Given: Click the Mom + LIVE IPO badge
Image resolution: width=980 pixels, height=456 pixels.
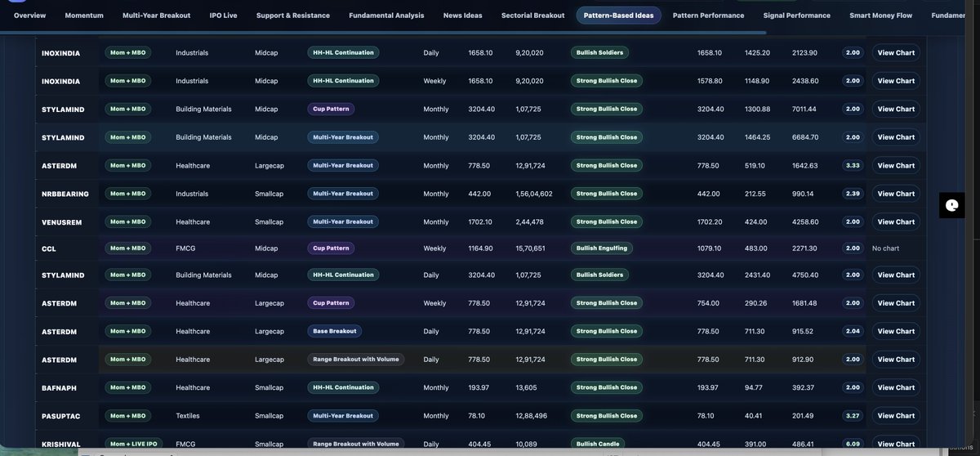Looking at the screenshot, I should point(134,444).
